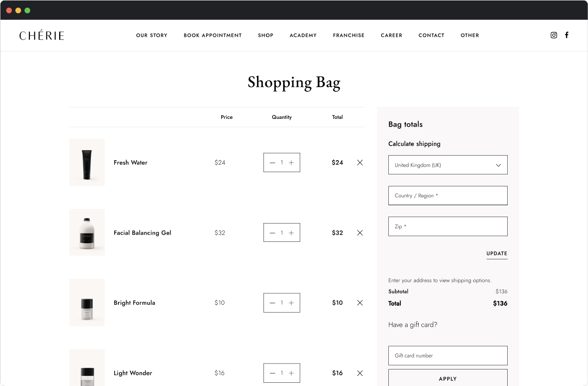The width and height of the screenshot is (588, 386).
Task: Open the Other navigation menu
Action: point(470,35)
